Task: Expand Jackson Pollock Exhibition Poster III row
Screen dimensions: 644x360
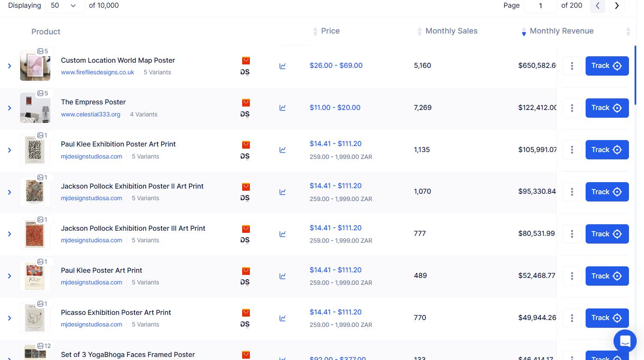Action: coord(9,234)
